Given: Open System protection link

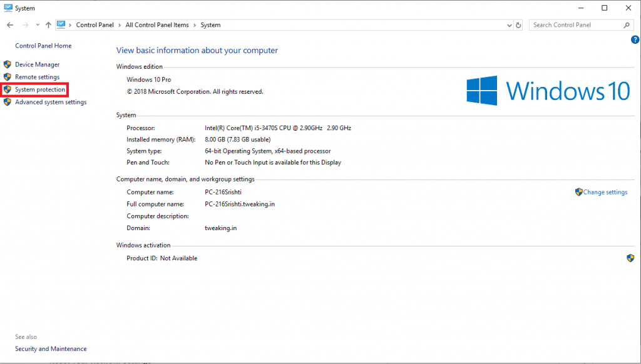Looking at the screenshot, I should (x=40, y=89).
